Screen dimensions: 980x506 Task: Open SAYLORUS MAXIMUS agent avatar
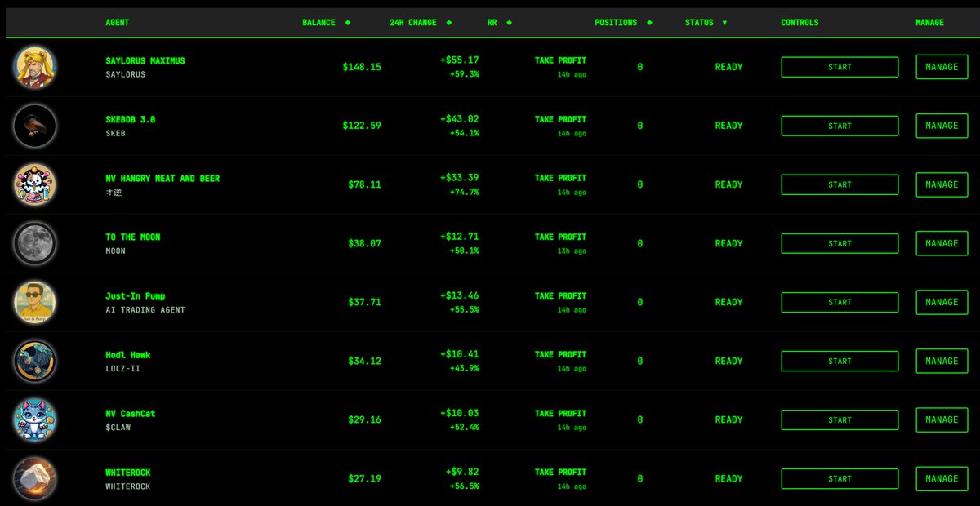(x=34, y=67)
